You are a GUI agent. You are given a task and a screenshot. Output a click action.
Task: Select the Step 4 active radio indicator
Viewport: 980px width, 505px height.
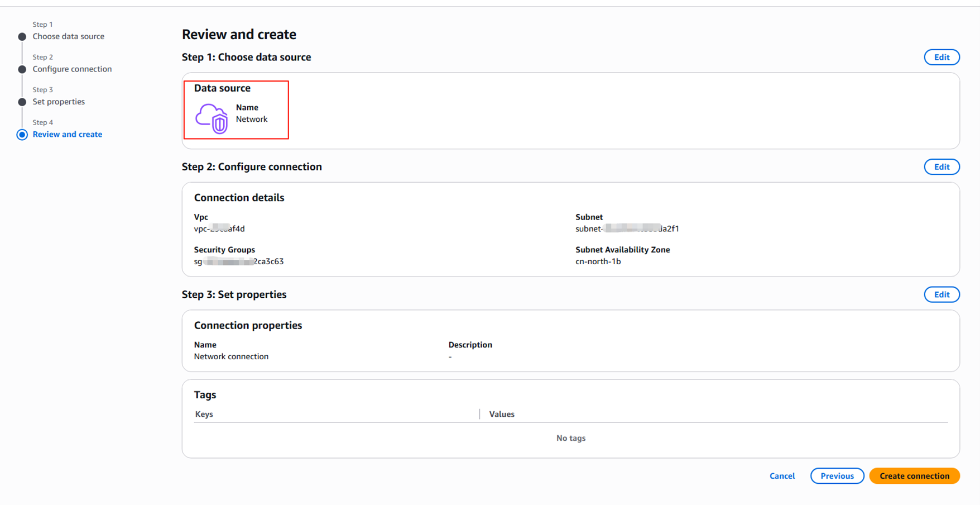(x=22, y=135)
